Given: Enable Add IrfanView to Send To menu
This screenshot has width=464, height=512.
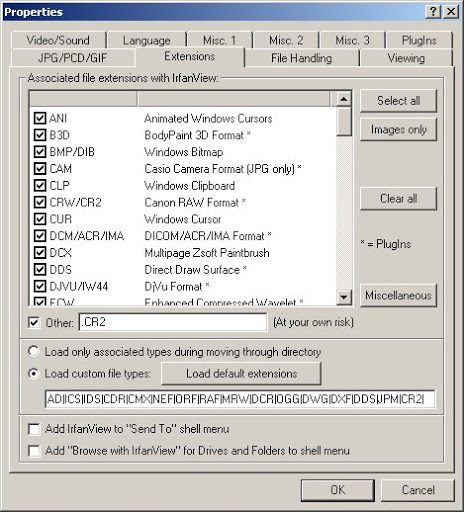Looking at the screenshot, I should tap(34, 429).
